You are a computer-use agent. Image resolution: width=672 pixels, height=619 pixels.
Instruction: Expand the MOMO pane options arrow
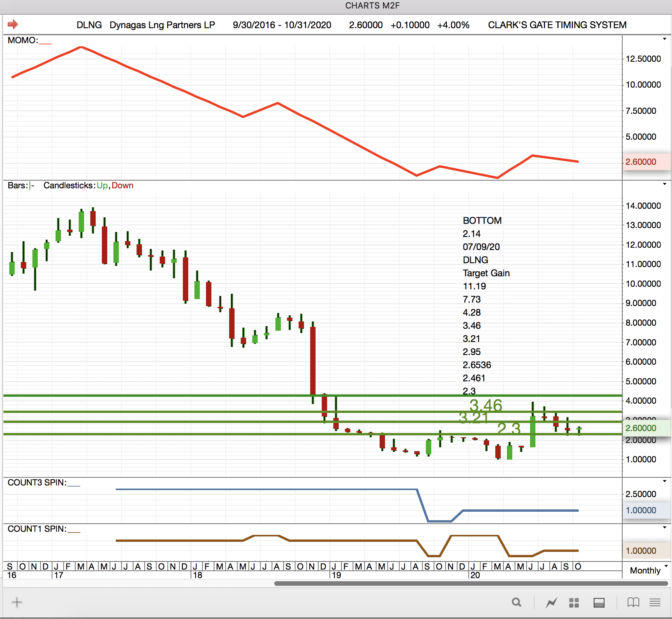click(x=665, y=39)
